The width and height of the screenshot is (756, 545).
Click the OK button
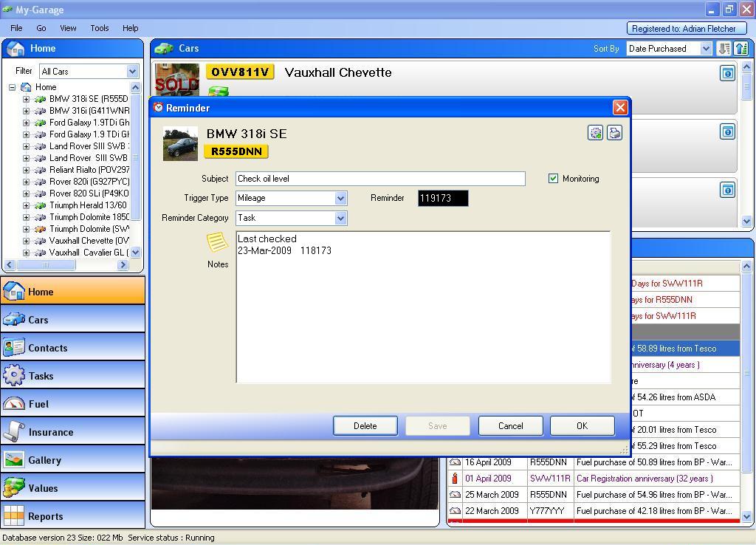pos(582,426)
